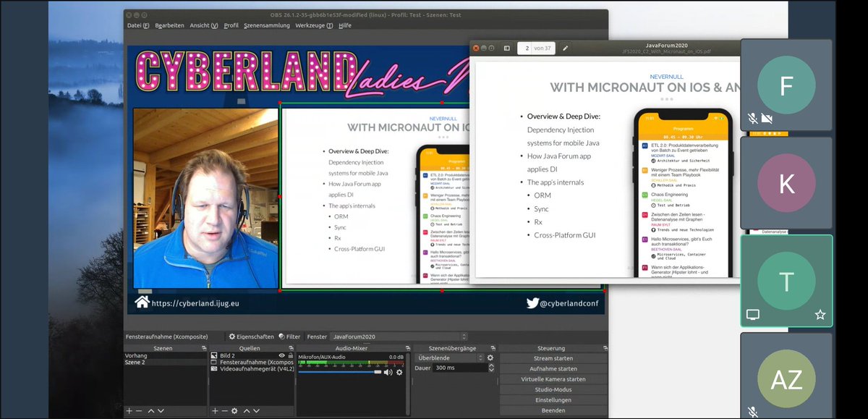Pop out the Szenenübergänge dock panel

[x=493, y=348]
